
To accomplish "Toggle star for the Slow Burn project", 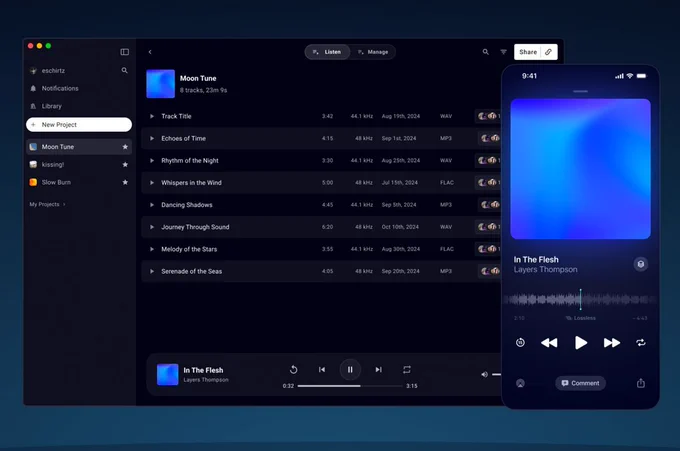I will (125, 182).
